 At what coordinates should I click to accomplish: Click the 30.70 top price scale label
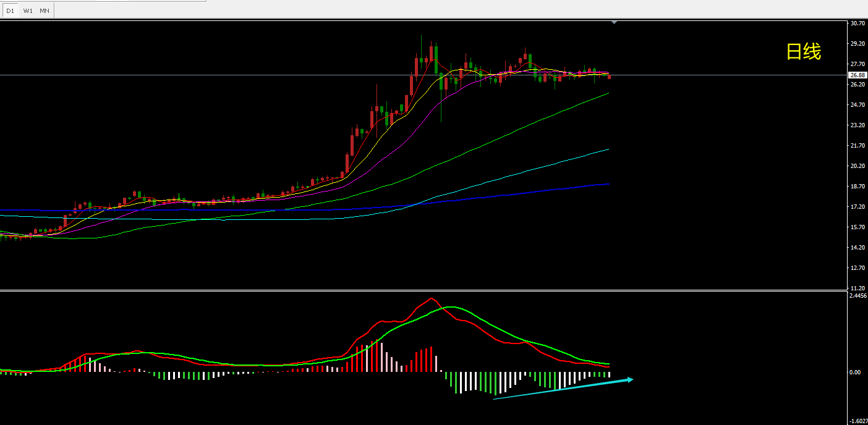pyautogui.click(x=857, y=23)
